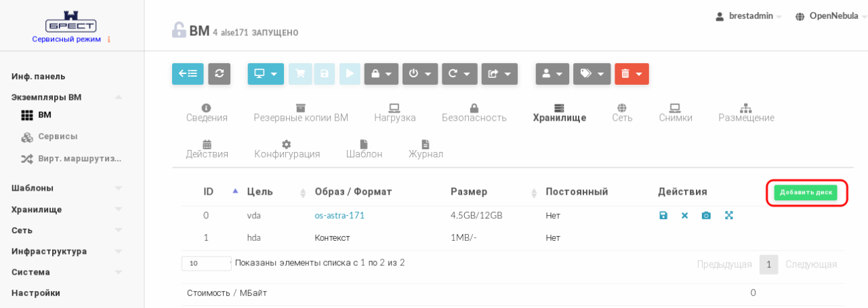Open the Сеть tab
868x308 pixels.
(x=622, y=113)
